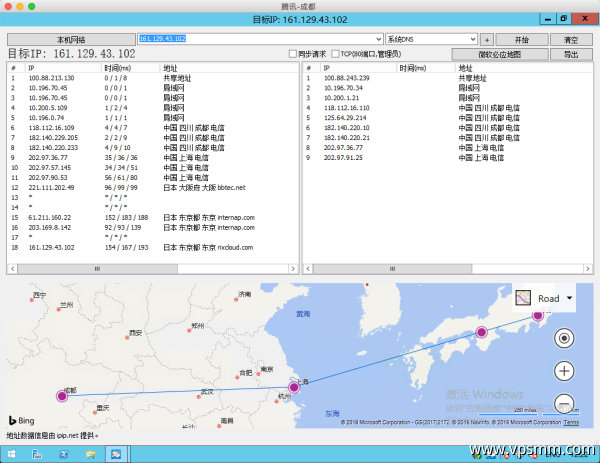Image resolution: width=600 pixels, height=463 pixels.
Task: Select the final hop row 161.129.43.102
Action: coord(153,247)
